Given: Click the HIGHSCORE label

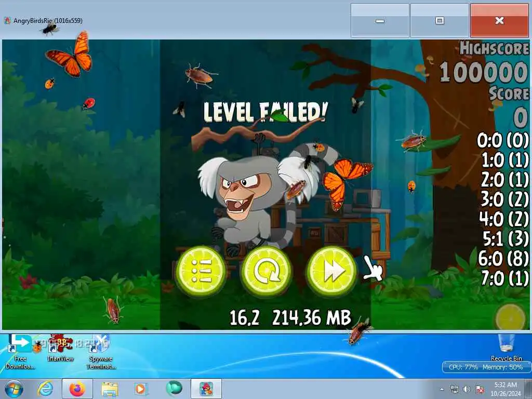Looking at the screenshot, I should coord(494,48).
